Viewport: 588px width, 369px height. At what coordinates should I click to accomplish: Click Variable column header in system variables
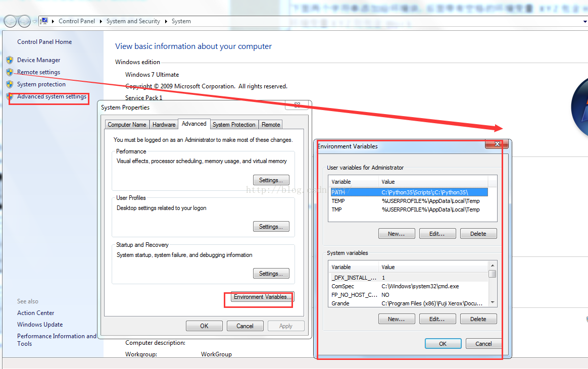point(354,267)
